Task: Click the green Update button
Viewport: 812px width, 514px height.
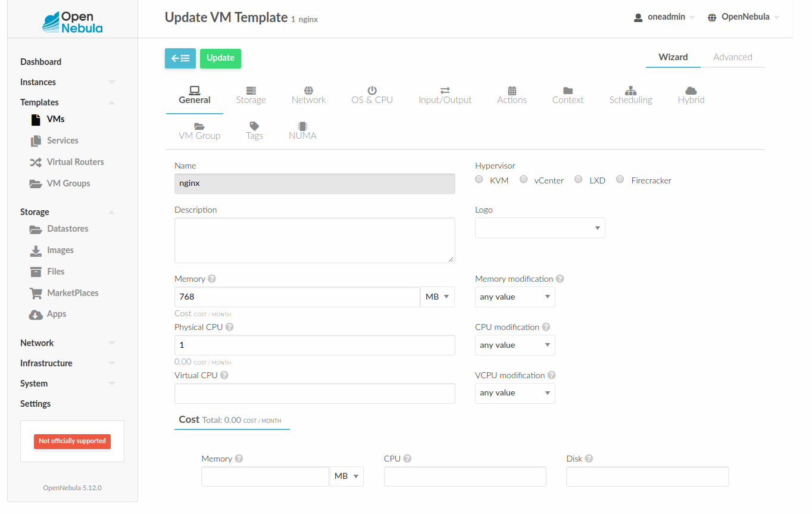Action: click(x=220, y=58)
